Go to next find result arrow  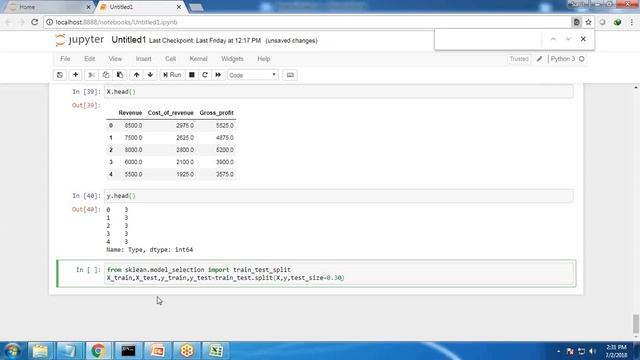[x=568, y=39]
